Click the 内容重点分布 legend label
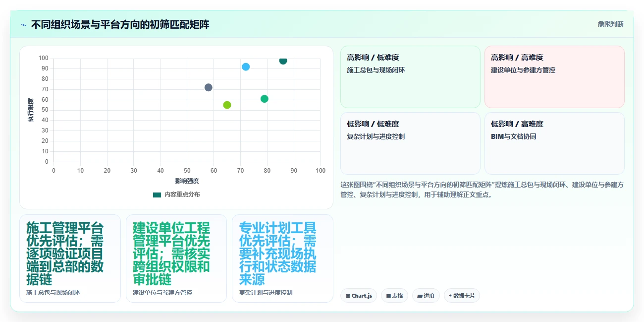Image resolution: width=644 pixels, height=322 pixels. point(182,194)
